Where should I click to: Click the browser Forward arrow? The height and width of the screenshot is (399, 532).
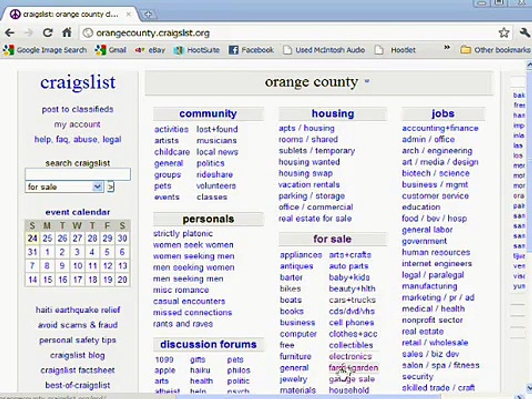pyautogui.click(x=29, y=33)
